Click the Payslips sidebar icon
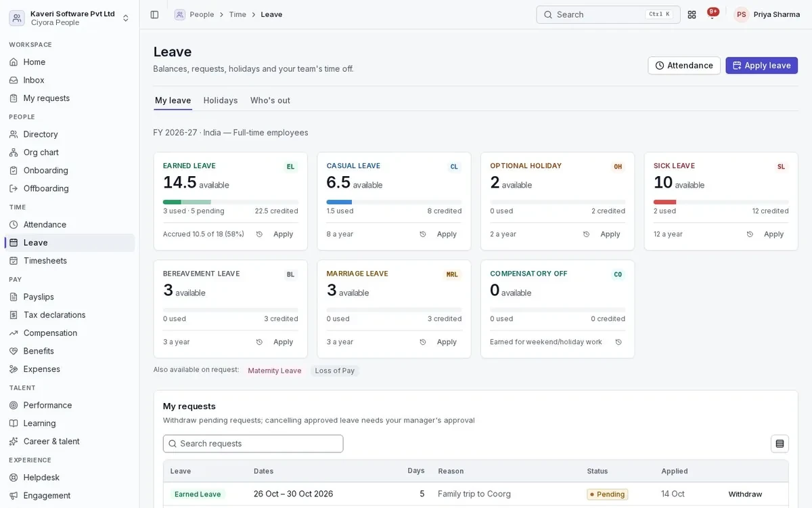Image resolution: width=812 pixels, height=508 pixels. [x=14, y=297]
